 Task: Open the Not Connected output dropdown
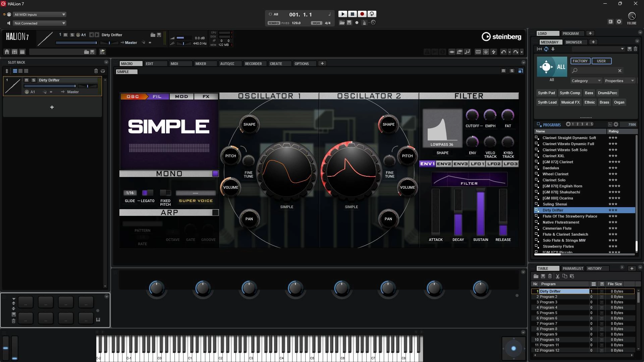[40, 23]
